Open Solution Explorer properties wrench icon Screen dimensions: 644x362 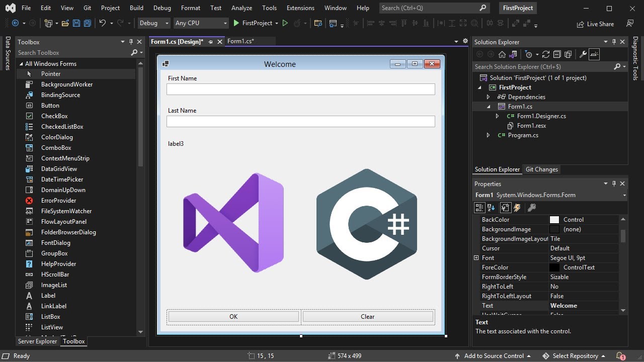(583, 54)
